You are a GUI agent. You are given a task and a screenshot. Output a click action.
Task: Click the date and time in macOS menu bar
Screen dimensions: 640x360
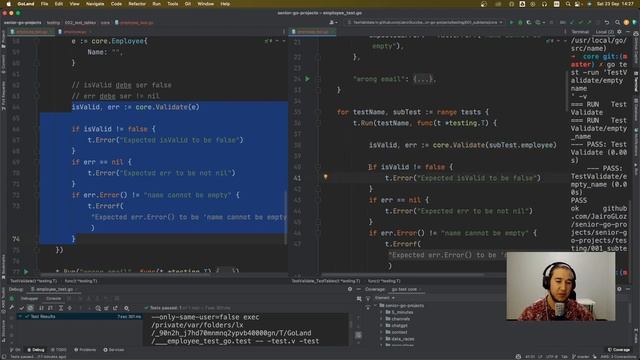tap(616, 4)
